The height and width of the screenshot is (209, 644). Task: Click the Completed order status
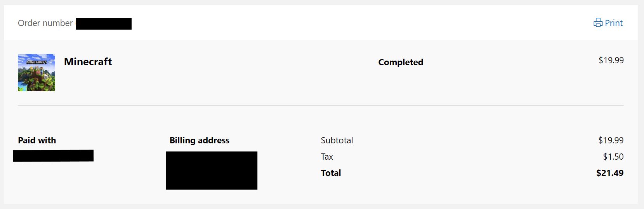pos(401,62)
